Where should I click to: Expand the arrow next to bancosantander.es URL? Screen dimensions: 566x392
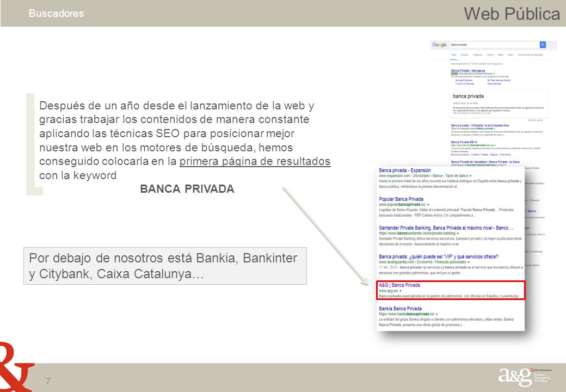pyautogui.click(x=458, y=234)
